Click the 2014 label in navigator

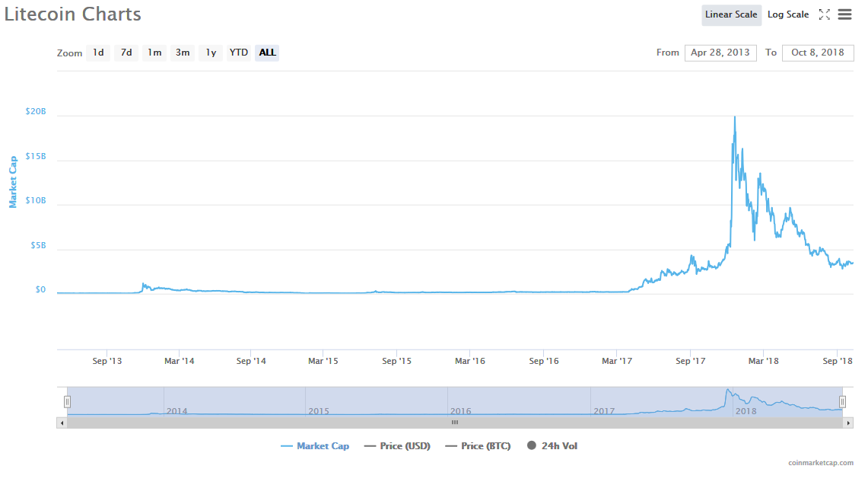(x=176, y=411)
